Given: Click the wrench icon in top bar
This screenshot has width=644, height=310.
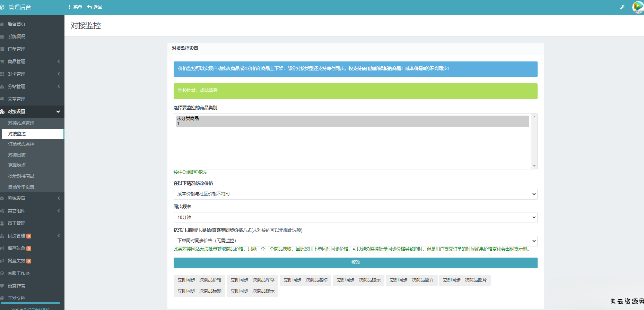Looking at the screenshot, I should coord(622,7).
